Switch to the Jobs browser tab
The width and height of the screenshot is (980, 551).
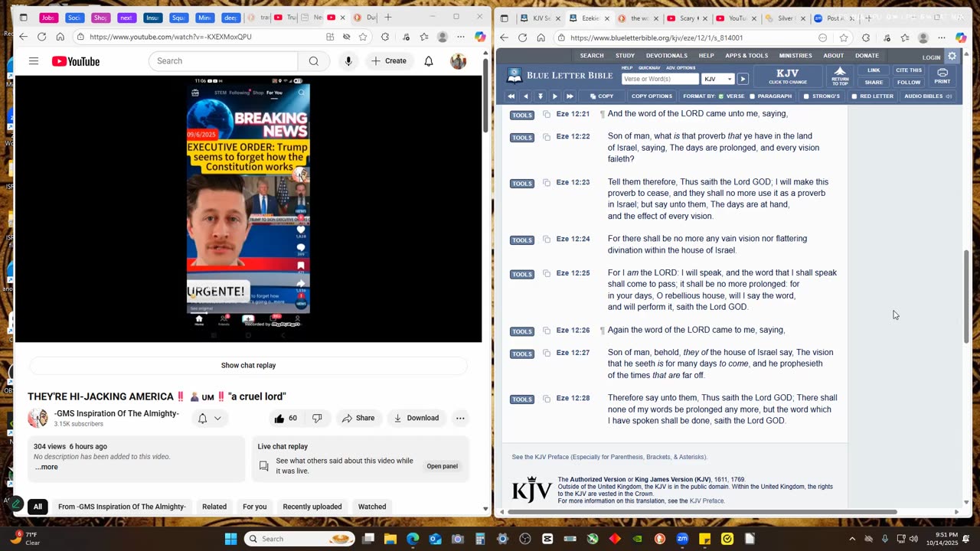pyautogui.click(x=47, y=17)
